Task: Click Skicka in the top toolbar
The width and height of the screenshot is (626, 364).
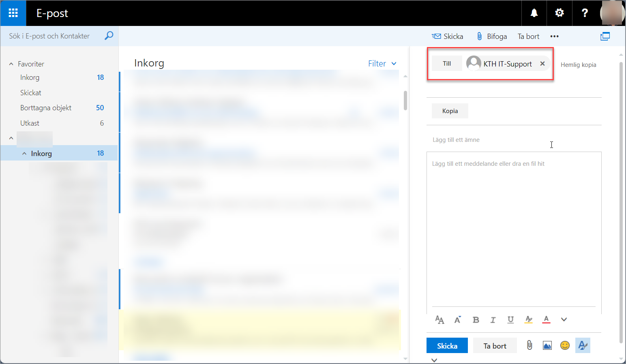Action: click(x=448, y=36)
